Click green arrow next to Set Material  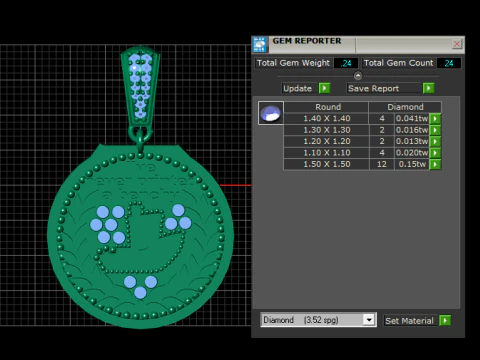(445, 321)
